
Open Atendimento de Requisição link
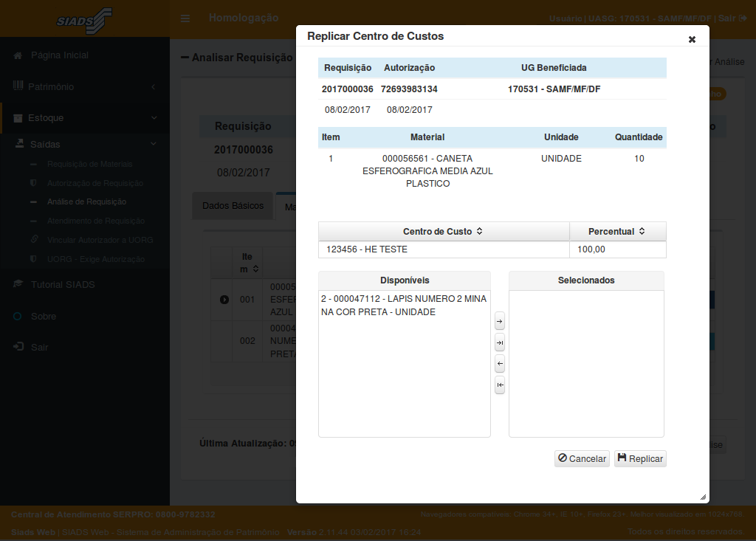point(96,221)
